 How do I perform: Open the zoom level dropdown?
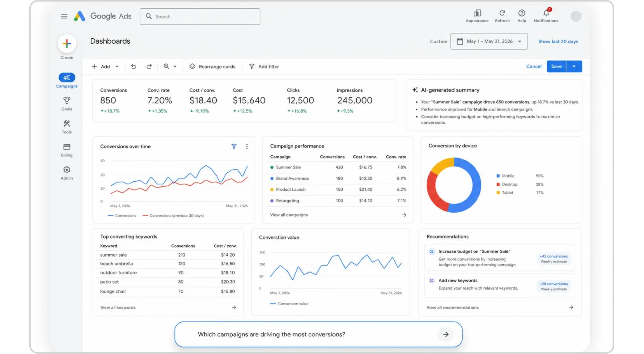[x=170, y=67]
